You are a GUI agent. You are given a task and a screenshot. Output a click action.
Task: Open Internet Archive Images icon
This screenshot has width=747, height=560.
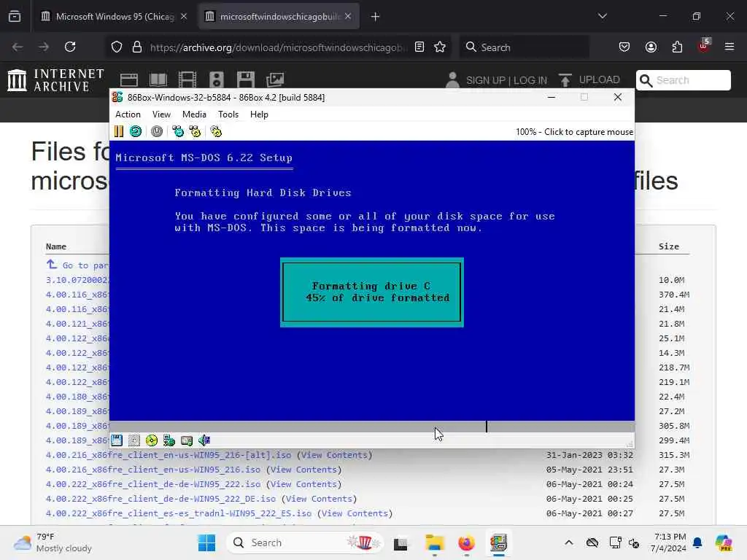[275, 79]
